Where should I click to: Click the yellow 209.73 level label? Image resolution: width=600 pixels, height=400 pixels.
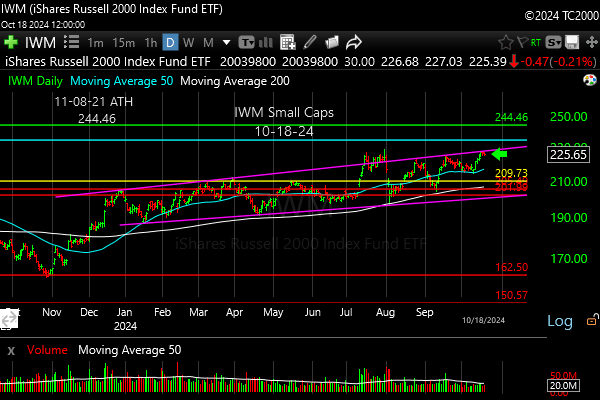[511, 173]
